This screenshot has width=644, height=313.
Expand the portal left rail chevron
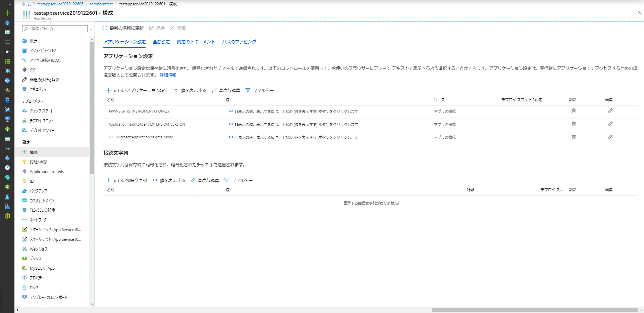[x=10, y=4]
